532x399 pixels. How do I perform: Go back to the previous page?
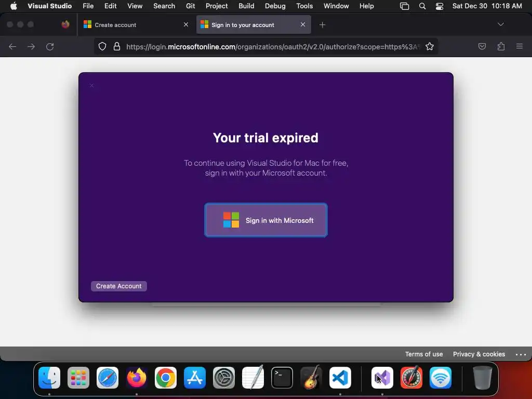[x=12, y=46]
